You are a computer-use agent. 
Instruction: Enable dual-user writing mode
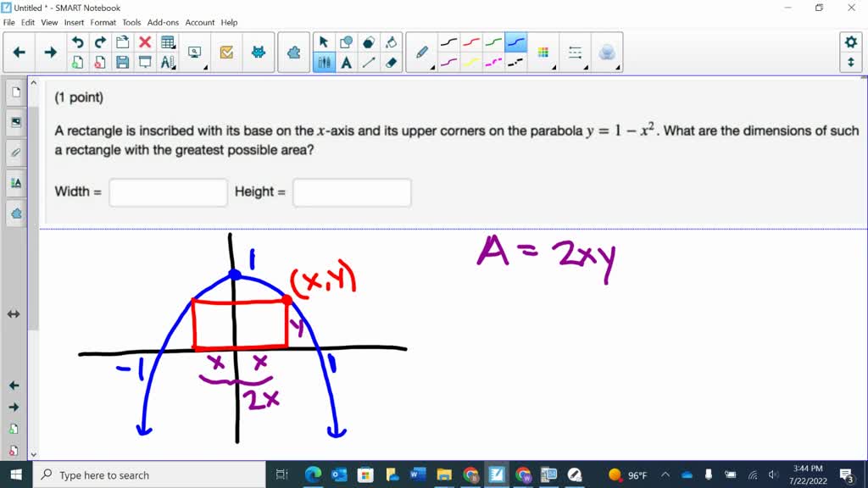[x=325, y=61]
